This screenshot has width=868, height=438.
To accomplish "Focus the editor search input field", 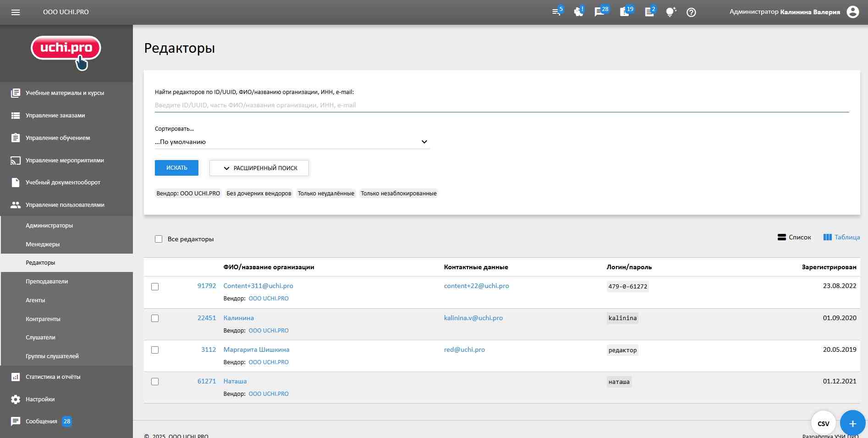I will click(502, 105).
